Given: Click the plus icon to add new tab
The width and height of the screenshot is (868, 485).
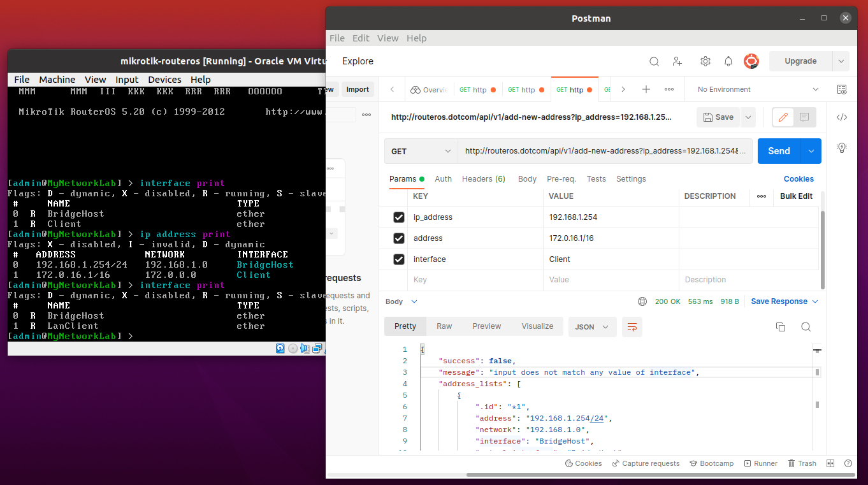Looking at the screenshot, I should 646,89.
